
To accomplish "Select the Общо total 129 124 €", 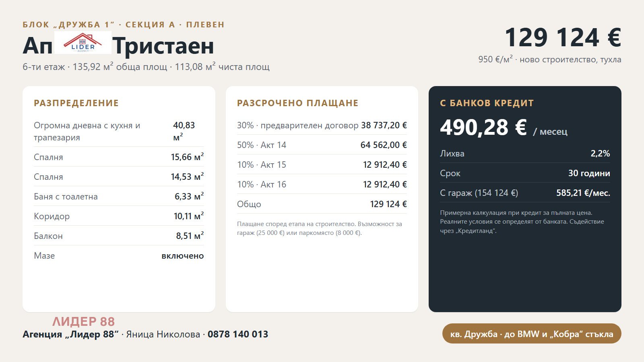I will [x=388, y=204].
